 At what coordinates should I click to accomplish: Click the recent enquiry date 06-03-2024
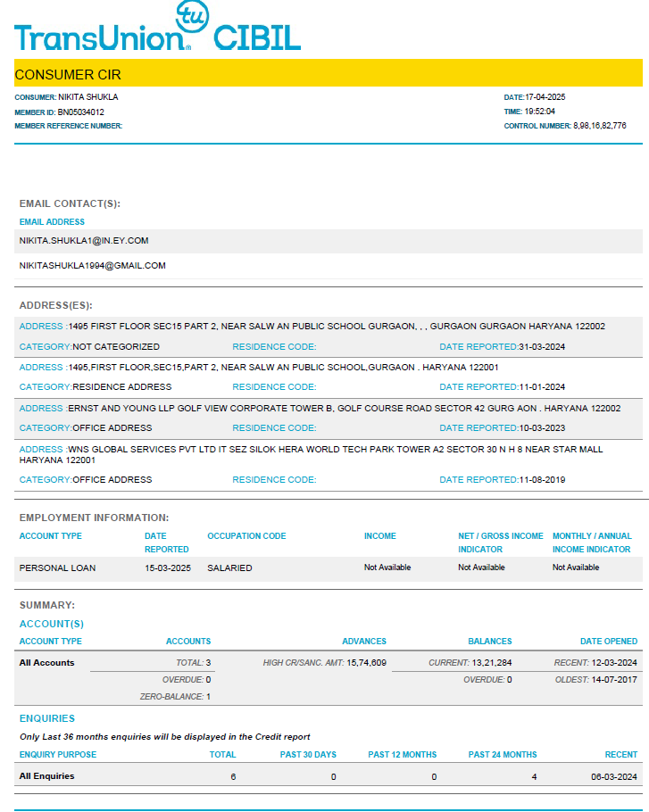click(611, 776)
